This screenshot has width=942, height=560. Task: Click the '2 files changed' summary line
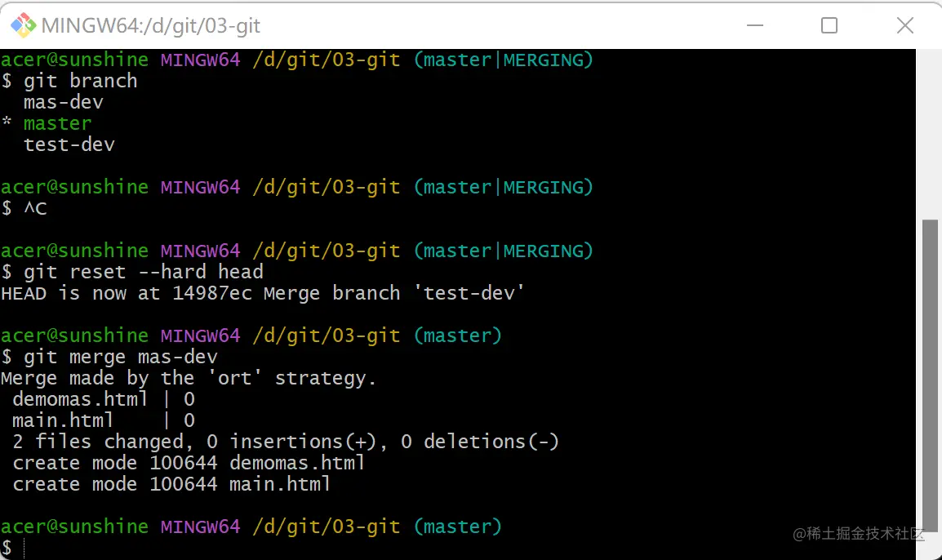(x=286, y=442)
